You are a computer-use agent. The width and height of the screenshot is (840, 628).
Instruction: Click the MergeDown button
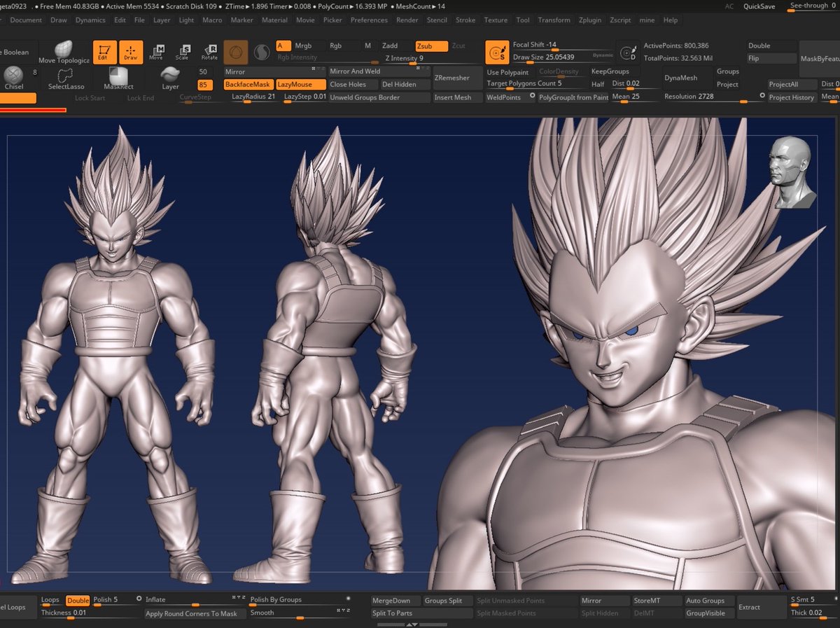395,601
